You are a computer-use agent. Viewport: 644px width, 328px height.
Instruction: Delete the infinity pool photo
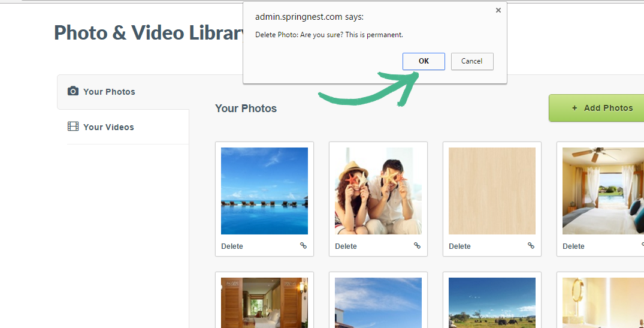[232, 246]
